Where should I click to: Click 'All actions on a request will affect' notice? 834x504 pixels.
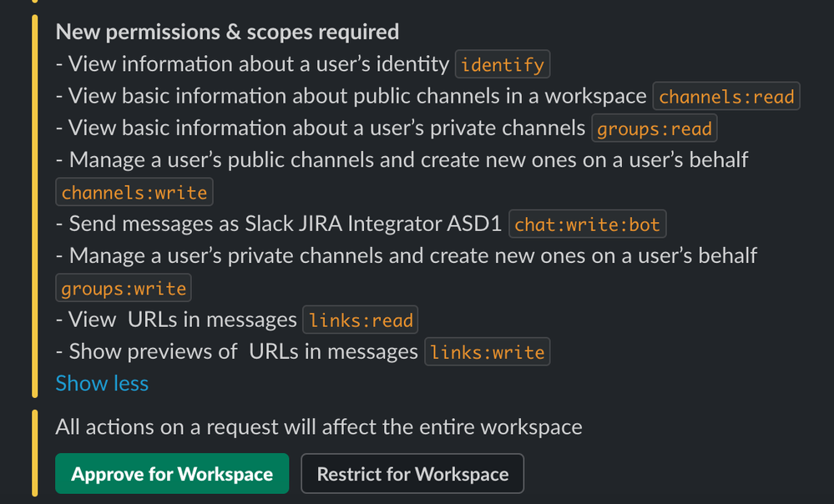click(319, 427)
